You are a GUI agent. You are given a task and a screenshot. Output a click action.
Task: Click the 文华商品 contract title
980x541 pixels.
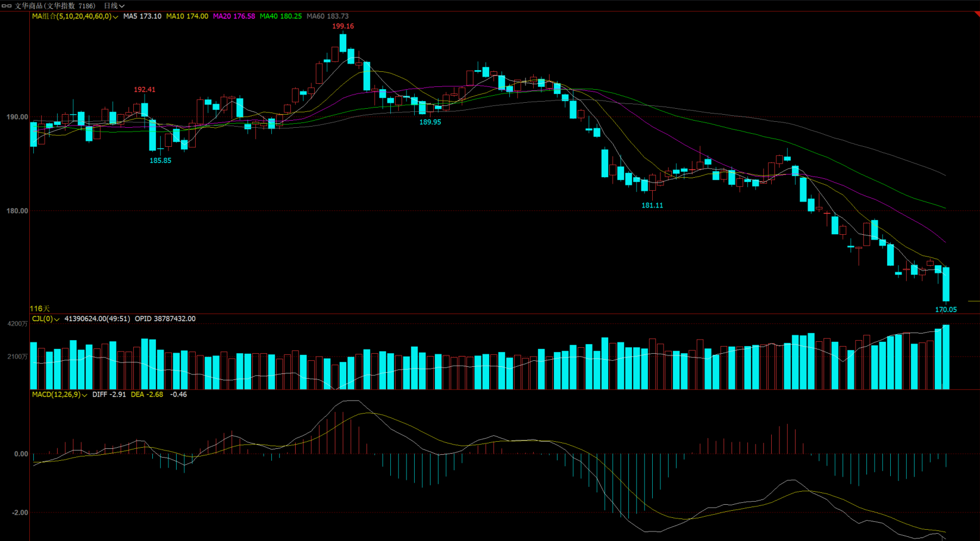(55, 6)
